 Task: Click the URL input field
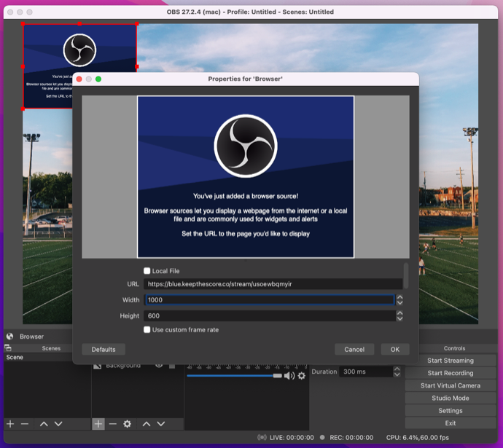tap(273, 284)
